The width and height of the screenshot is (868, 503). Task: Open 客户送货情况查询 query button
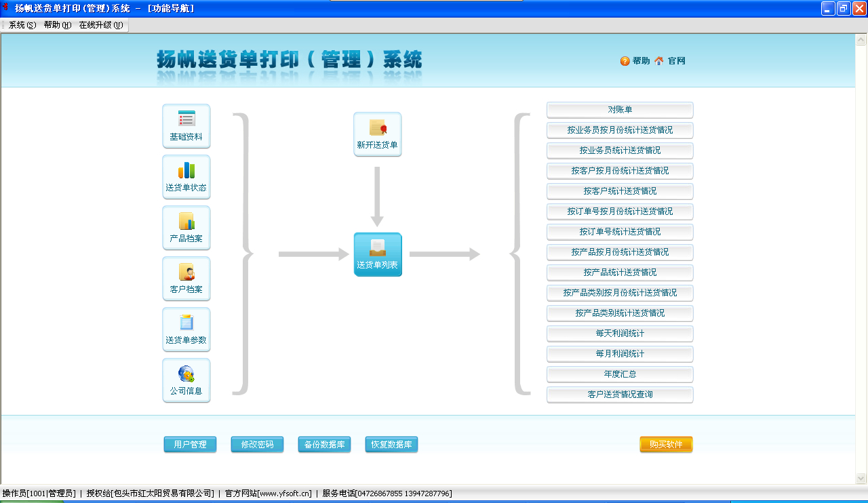(620, 395)
